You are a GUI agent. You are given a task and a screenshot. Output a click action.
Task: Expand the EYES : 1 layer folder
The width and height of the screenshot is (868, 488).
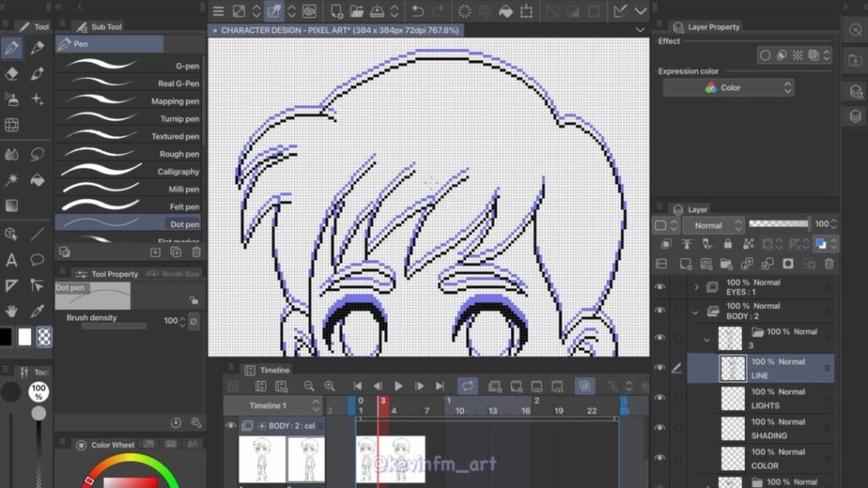tap(697, 287)
